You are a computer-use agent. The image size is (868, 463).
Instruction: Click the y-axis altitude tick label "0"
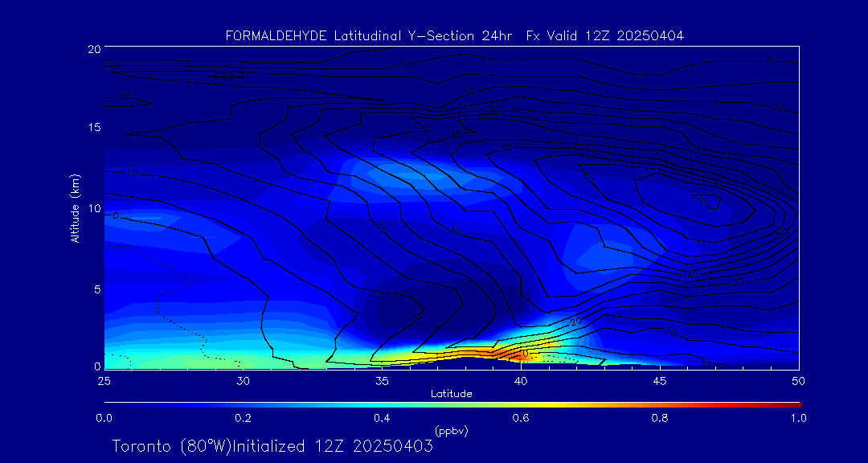(96, 366)
